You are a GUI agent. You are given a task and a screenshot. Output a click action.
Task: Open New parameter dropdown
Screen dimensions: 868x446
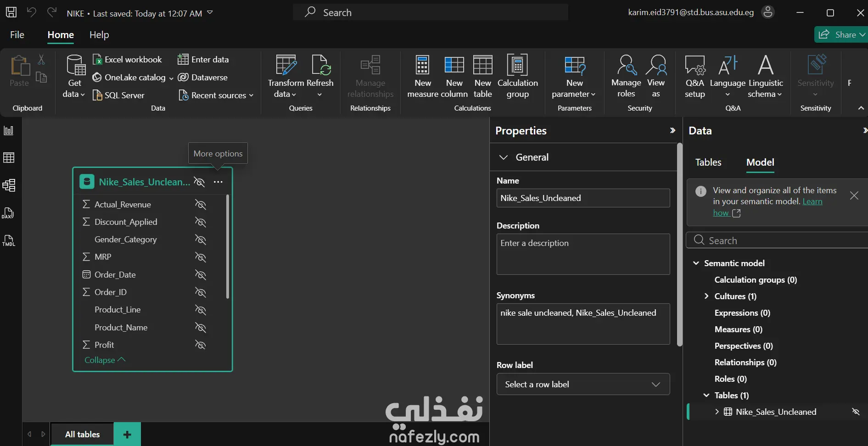574,76
